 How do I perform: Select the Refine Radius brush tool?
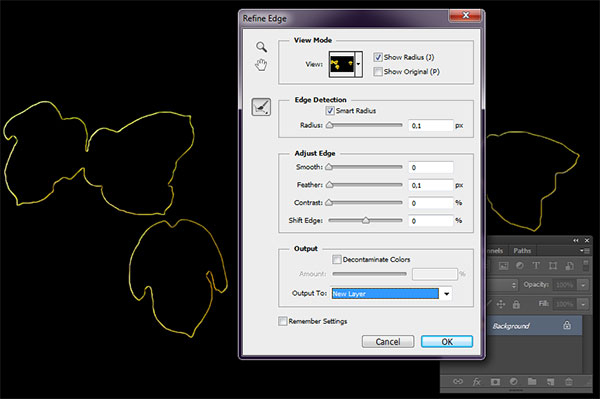click(261, 107)
